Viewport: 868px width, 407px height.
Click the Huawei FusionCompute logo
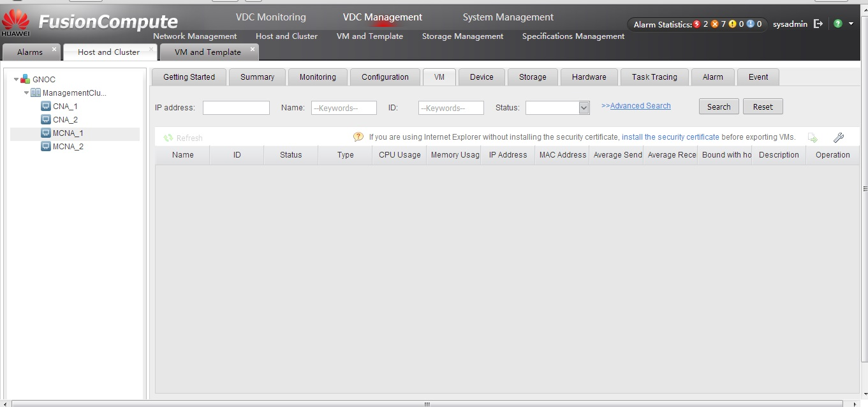pos(90,22)
